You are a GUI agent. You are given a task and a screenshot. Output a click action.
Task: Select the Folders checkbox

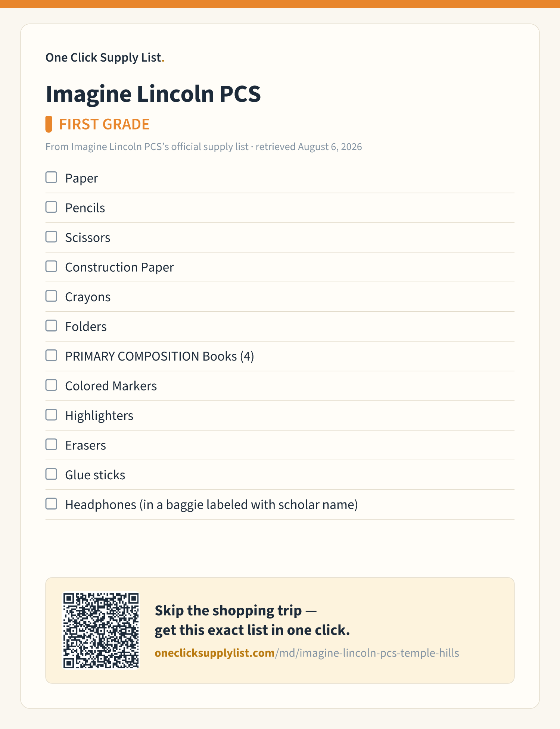51,326
